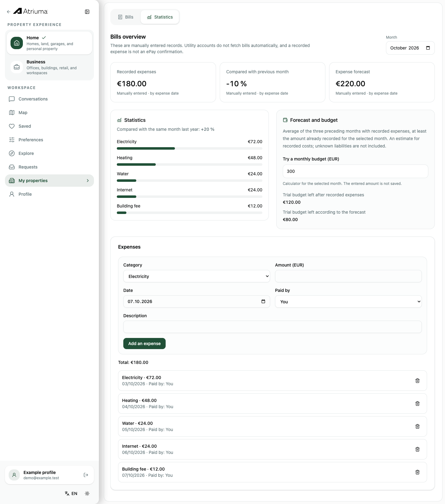Open Requests in the sidebar

click(49, 167)
